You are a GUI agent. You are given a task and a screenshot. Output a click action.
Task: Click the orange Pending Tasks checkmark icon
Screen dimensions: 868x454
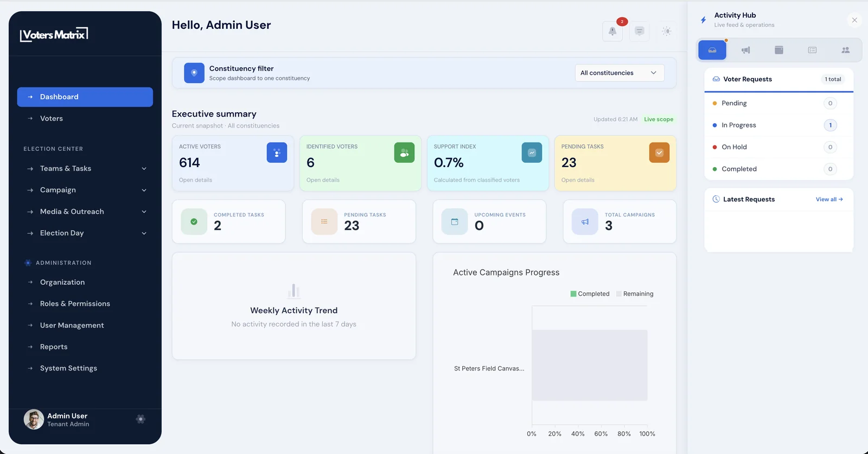click(659, 152)
